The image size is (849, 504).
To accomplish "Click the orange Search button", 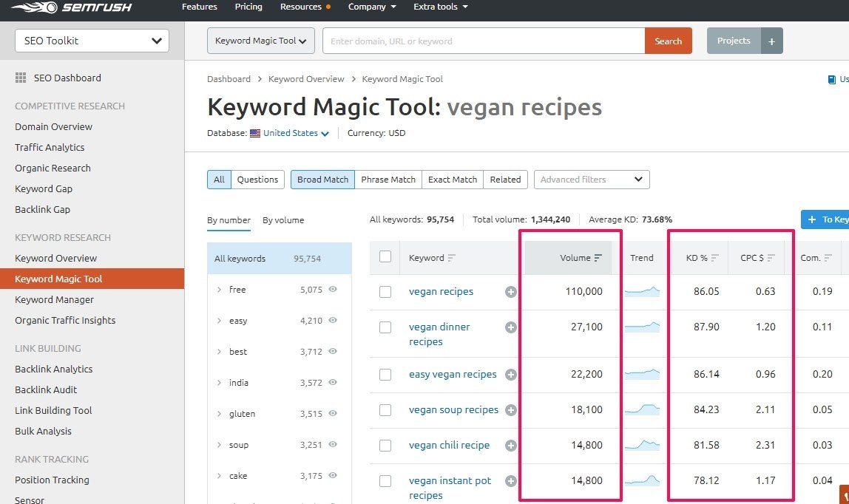I will coord(668,41).
